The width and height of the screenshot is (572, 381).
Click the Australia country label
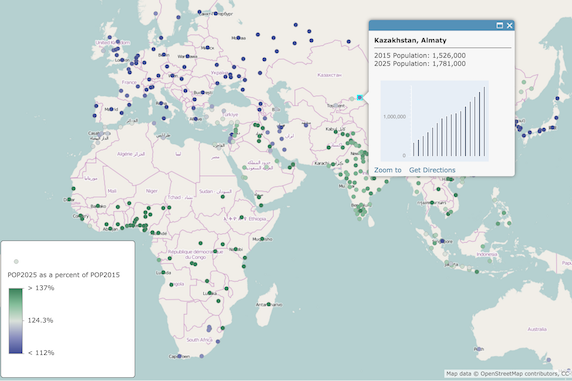coord(537,329)
